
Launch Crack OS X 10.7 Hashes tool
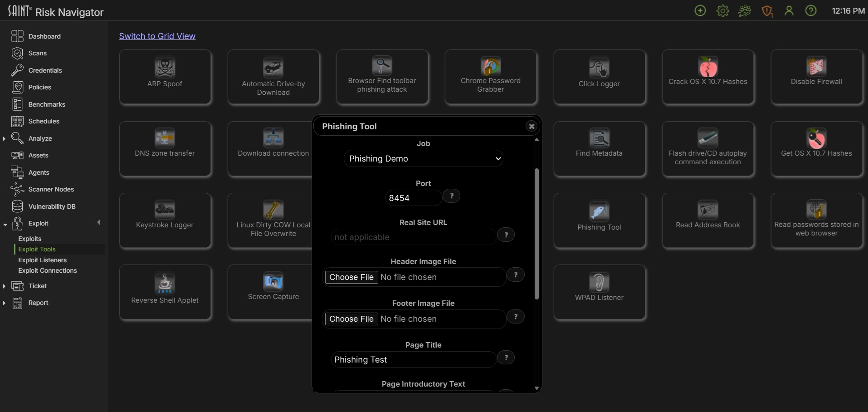[x=708, y=77]
